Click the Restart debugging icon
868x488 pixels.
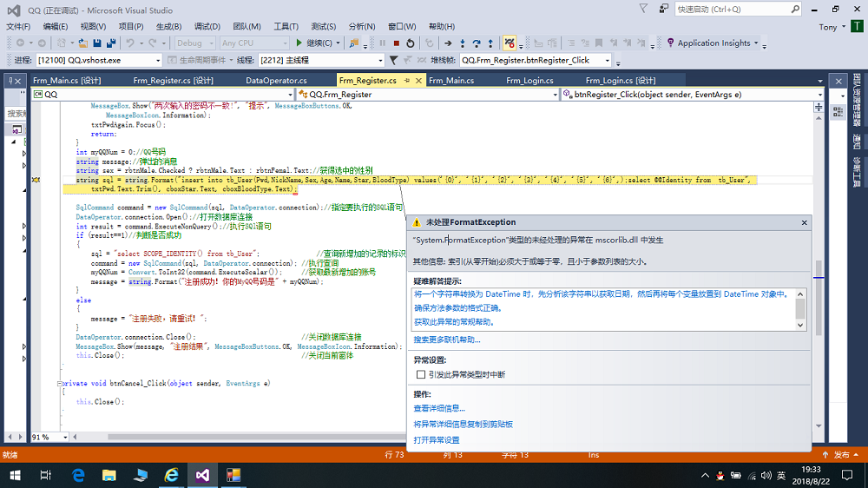coord(411,43)
